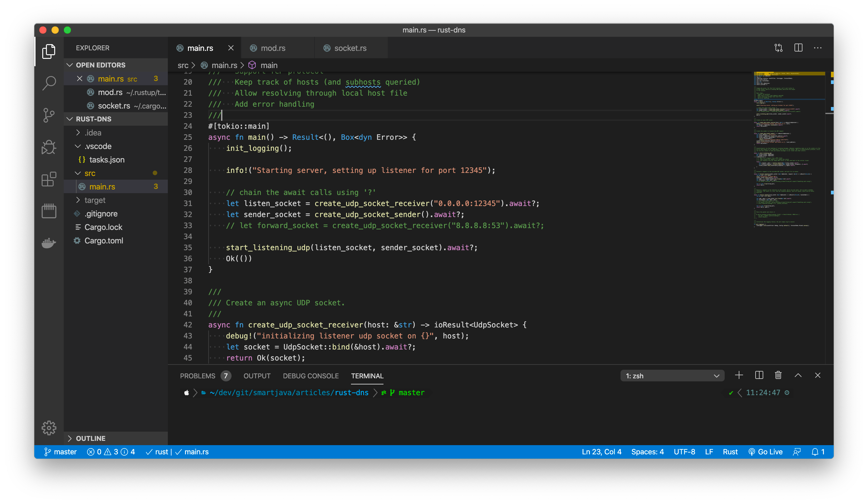
Task: Open the Docker sidebar view
Action: tap(49, 243)
